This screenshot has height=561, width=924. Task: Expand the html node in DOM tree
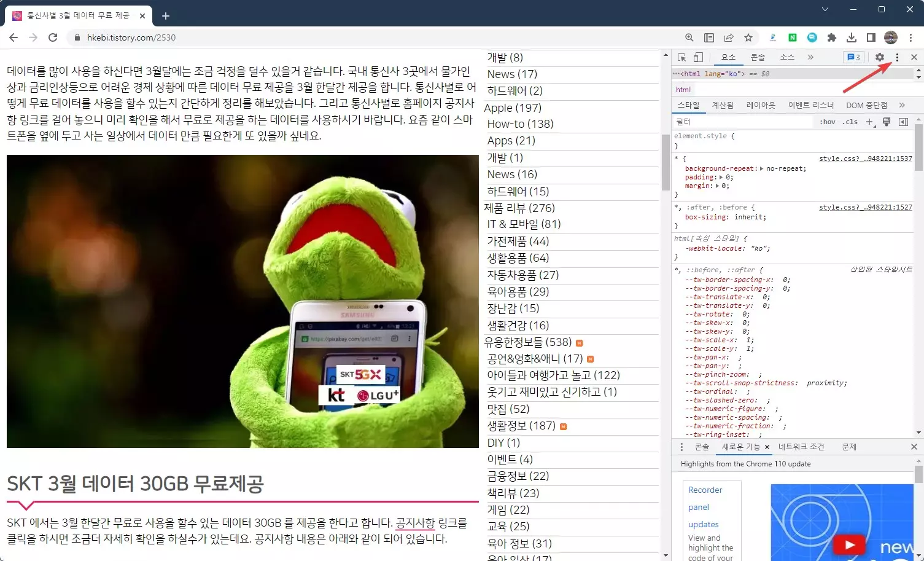pyautogui.click(x=675, y=73)
